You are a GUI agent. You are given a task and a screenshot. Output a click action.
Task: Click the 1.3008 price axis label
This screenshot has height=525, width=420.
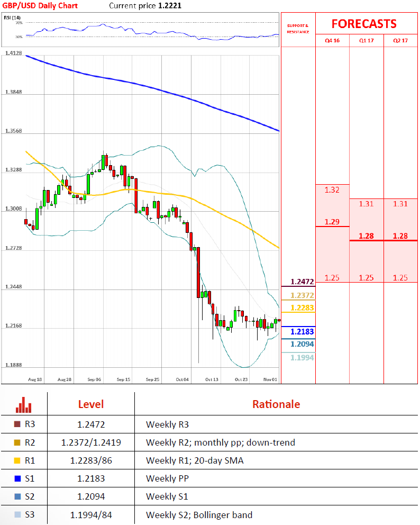(13, 209)
